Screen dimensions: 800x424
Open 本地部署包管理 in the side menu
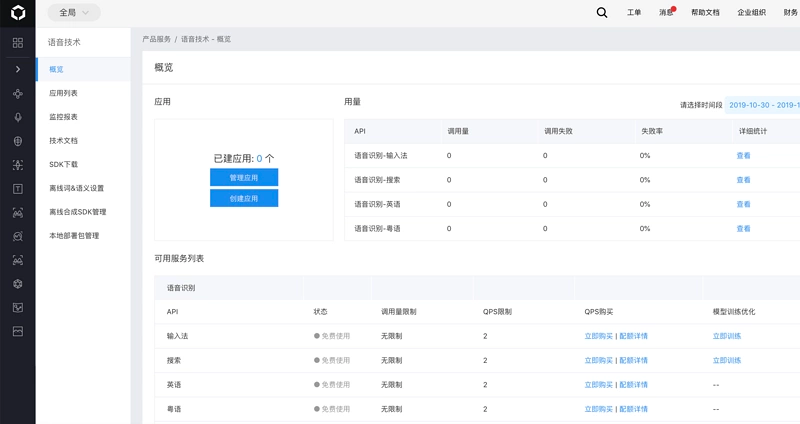coord(74,236)
